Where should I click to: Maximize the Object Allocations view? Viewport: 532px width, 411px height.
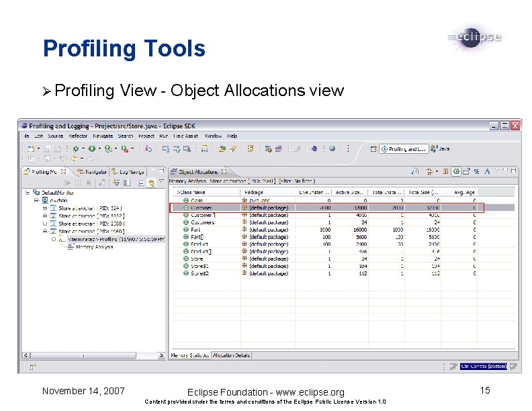coord(514,171)
